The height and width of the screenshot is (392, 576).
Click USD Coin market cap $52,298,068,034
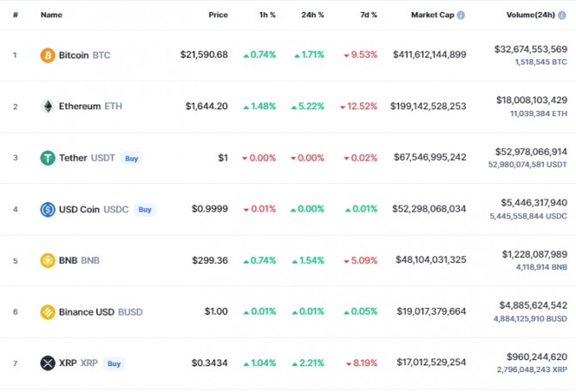pyautogui.click(x=429, y=209)
